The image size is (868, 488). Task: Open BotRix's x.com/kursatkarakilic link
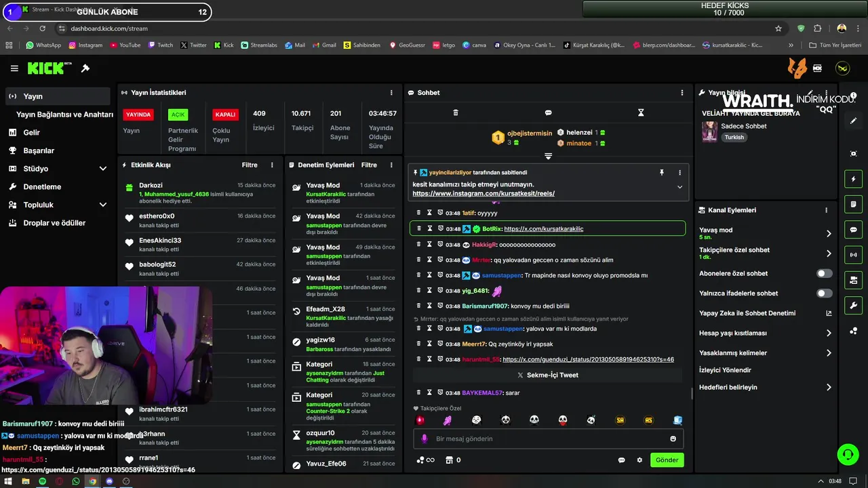tap(544, 229)
